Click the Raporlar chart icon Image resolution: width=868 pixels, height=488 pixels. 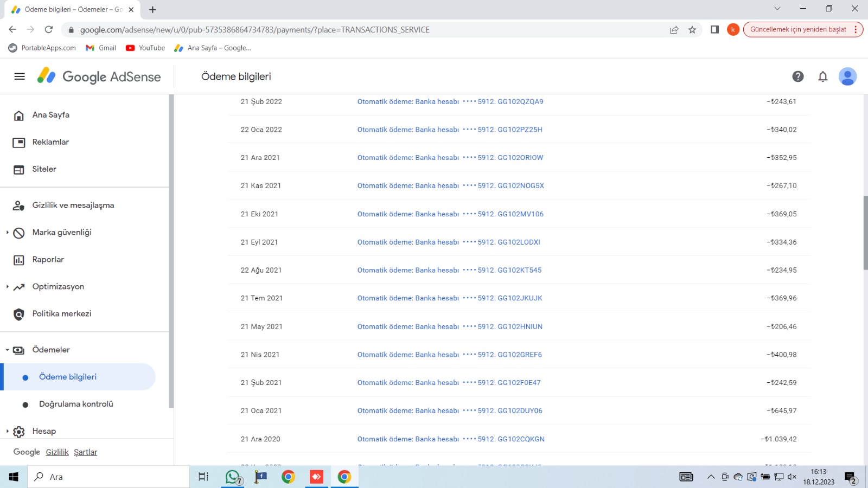pyautogui.click(x=19, y=260)
